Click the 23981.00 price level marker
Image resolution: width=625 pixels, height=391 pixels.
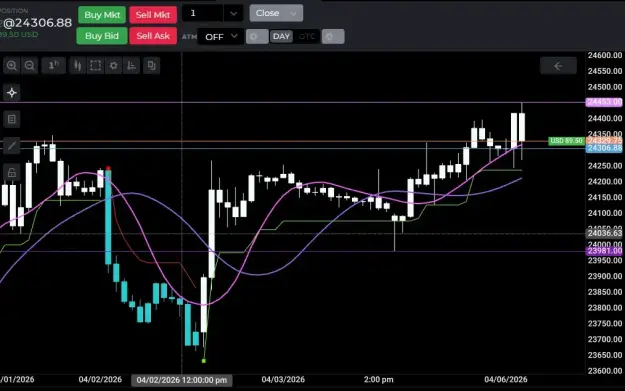[604, 251]
